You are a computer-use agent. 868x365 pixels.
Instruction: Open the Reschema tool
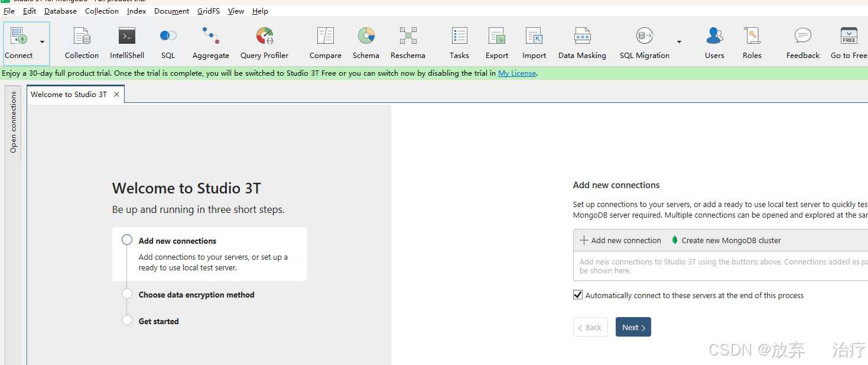click(408, 43)
